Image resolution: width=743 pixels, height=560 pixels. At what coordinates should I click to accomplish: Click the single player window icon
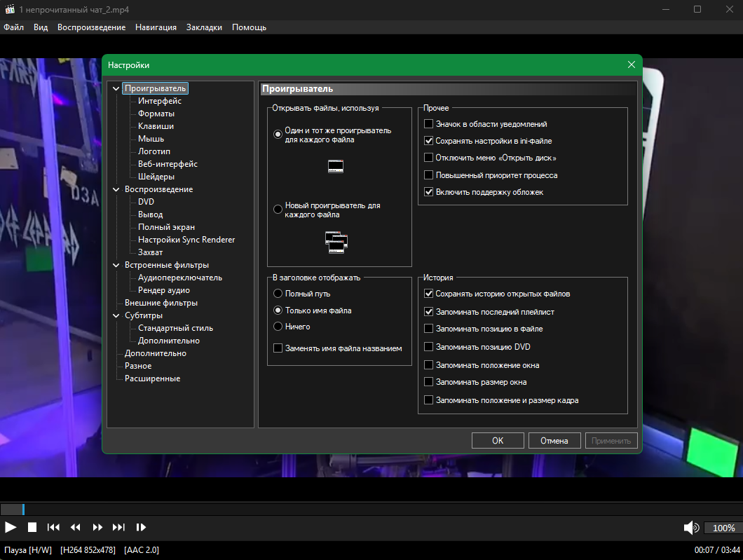coord(336,166)
